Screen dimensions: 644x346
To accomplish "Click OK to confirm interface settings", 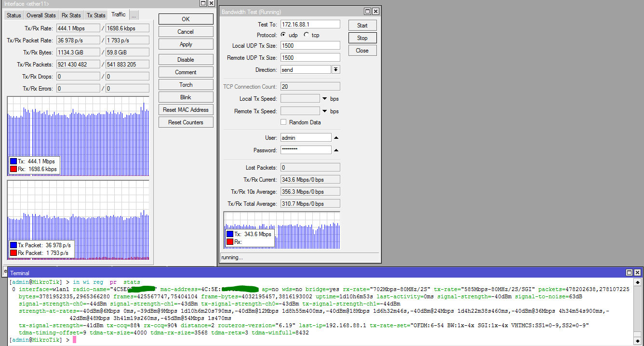I will [186, 19].
